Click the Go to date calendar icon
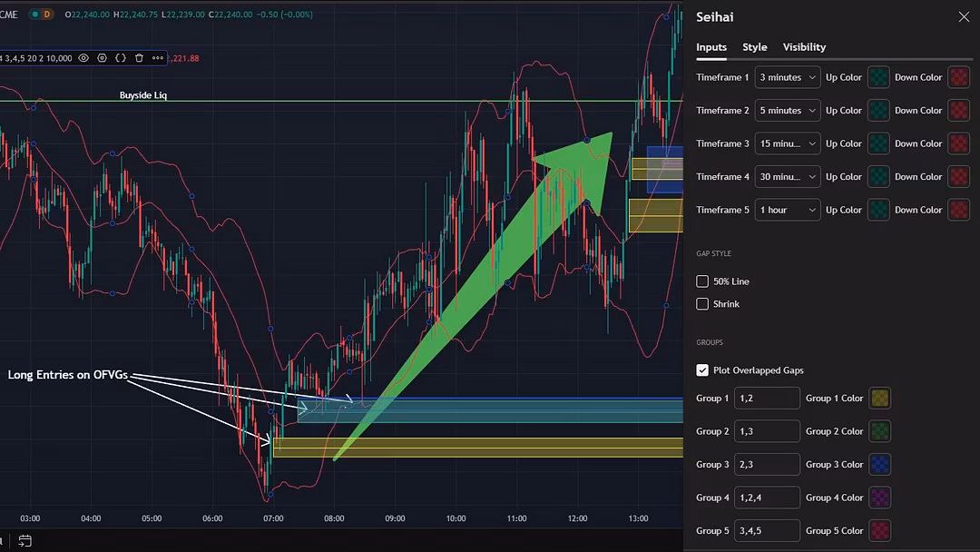980x552 pixels. click(x=24, y=541)
